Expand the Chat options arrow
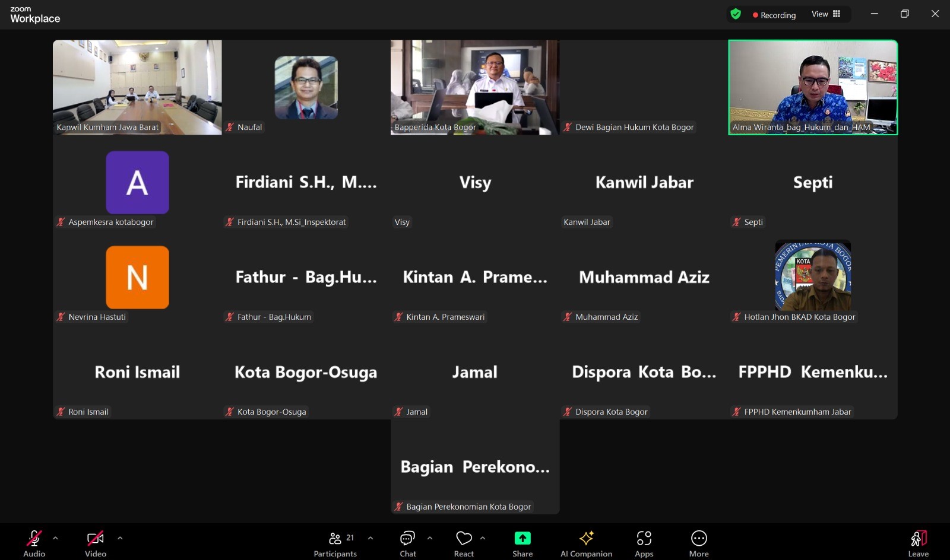 [430, 538]
